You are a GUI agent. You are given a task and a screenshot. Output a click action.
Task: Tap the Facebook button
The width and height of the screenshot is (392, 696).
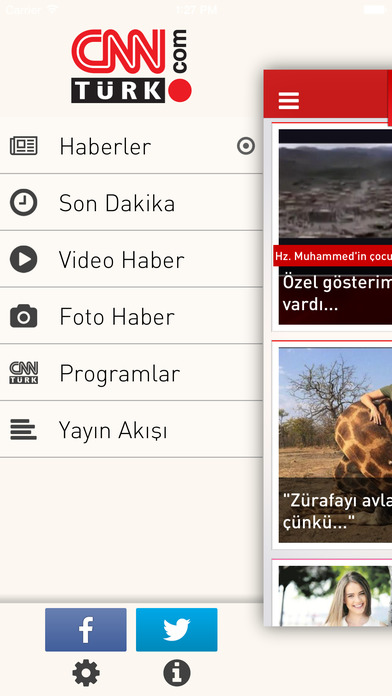click(86, 629)
